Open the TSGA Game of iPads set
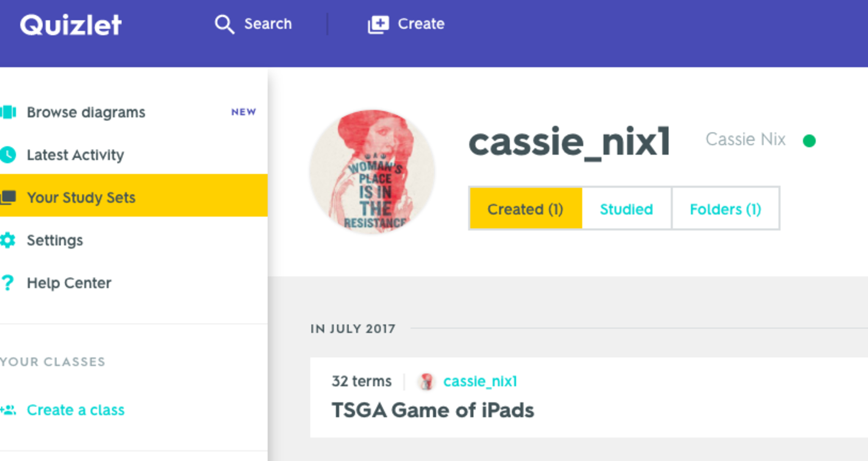 coord(433,410)
